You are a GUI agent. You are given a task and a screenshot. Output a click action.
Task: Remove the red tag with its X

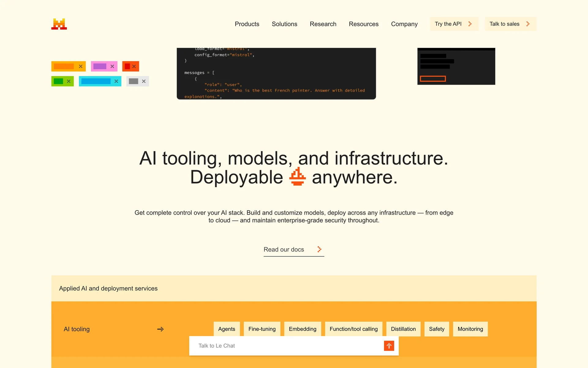[134, 66]
